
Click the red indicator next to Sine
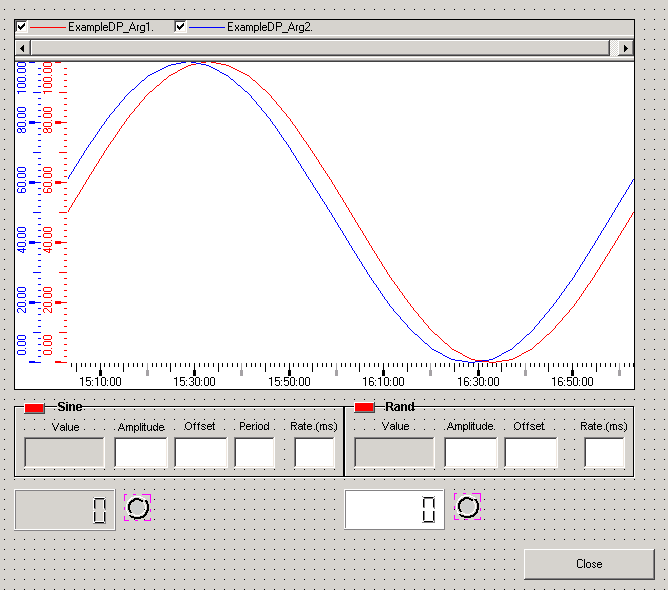click(35, 408)
